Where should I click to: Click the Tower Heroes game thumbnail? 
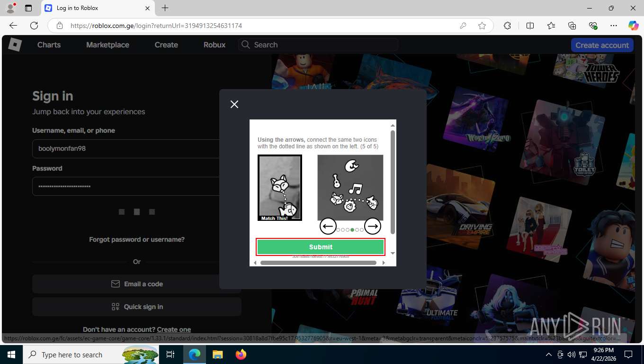point(587,70)
